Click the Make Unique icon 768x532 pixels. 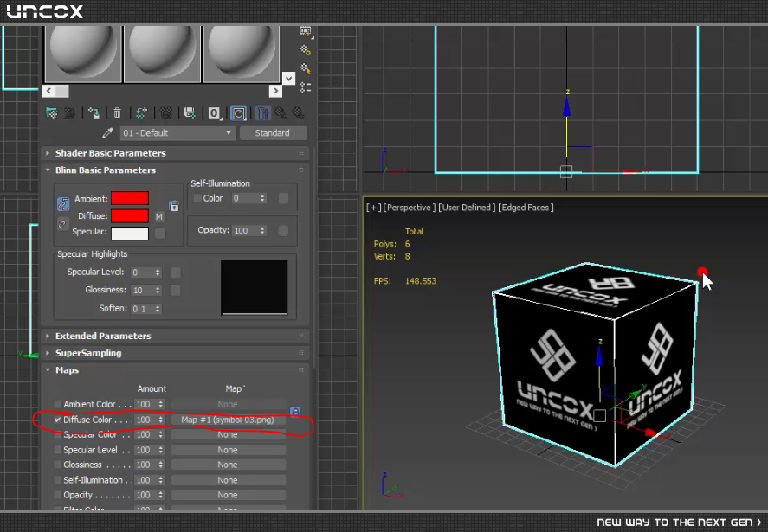pyautogui.click(x=166, y=113)
